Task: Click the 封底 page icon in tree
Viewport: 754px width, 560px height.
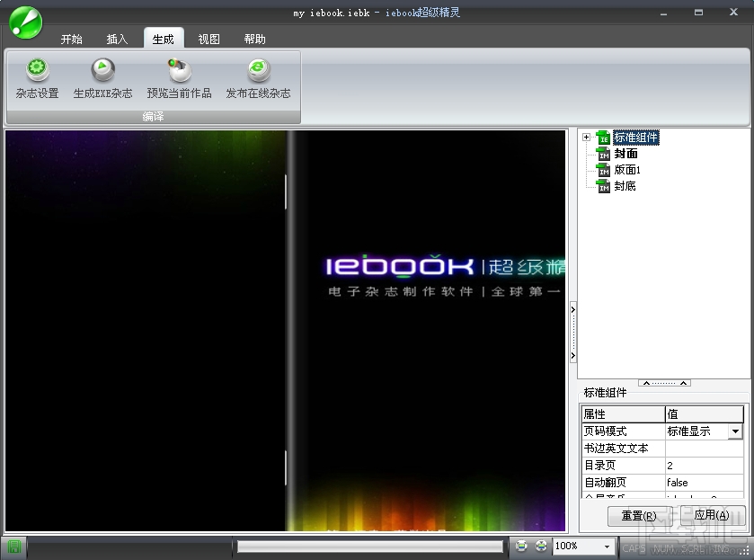Action: pos(604,186)
